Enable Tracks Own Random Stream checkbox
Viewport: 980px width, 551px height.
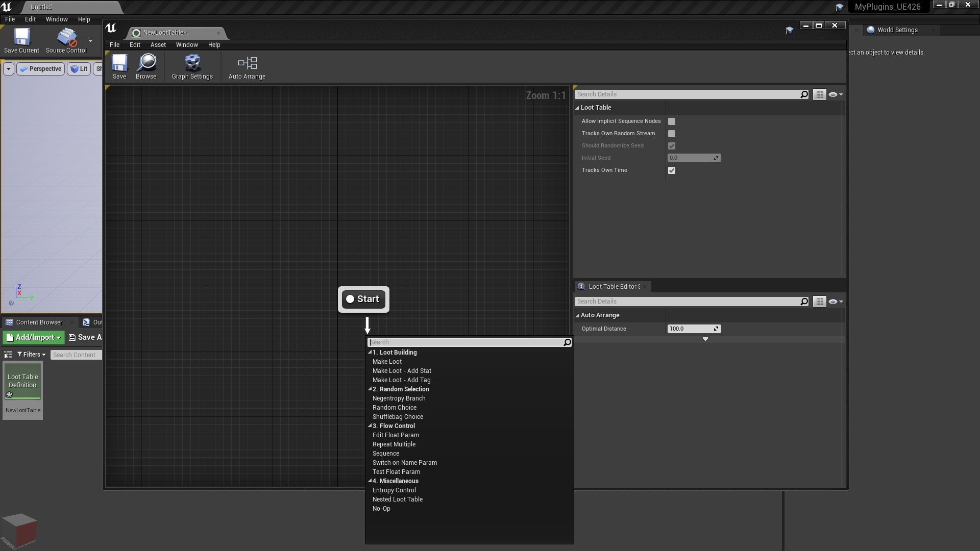[x=671, y=133]
